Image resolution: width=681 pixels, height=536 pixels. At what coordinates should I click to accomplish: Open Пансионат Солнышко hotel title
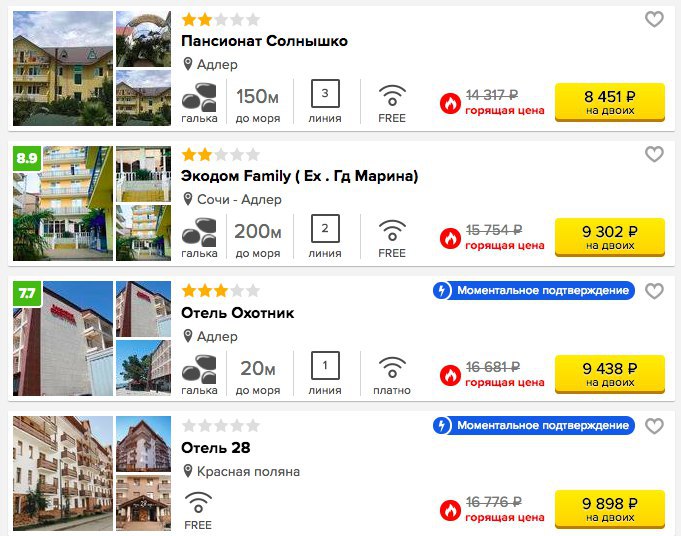tap(264, 41)
